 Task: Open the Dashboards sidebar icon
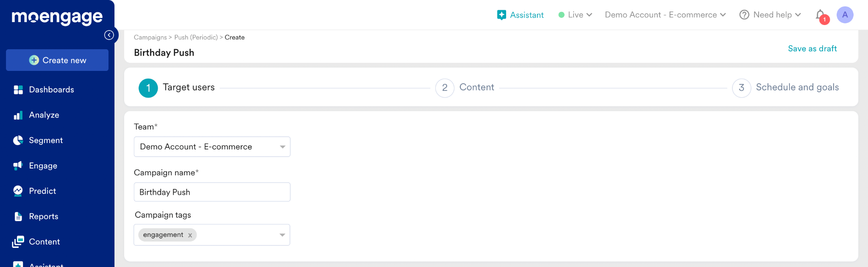click(18, 90)
